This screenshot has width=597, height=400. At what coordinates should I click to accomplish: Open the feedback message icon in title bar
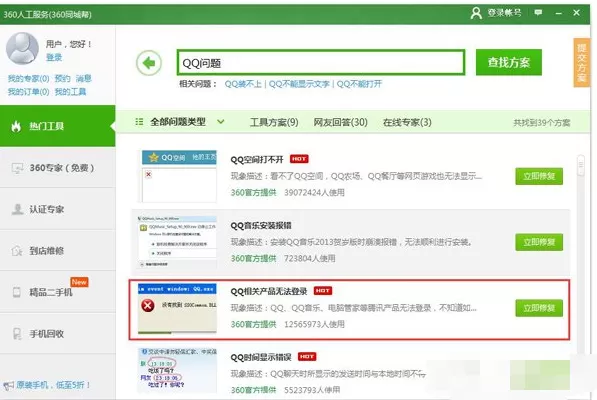point(538,13)
